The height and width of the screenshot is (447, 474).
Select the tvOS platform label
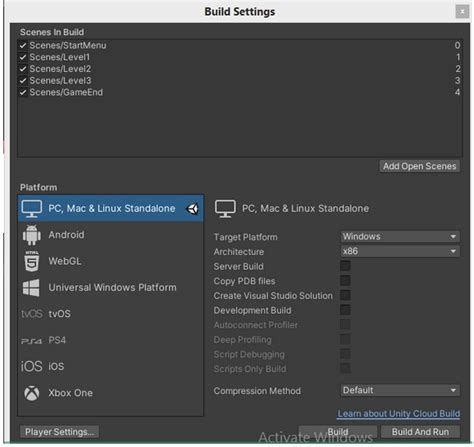click(60, 314)
